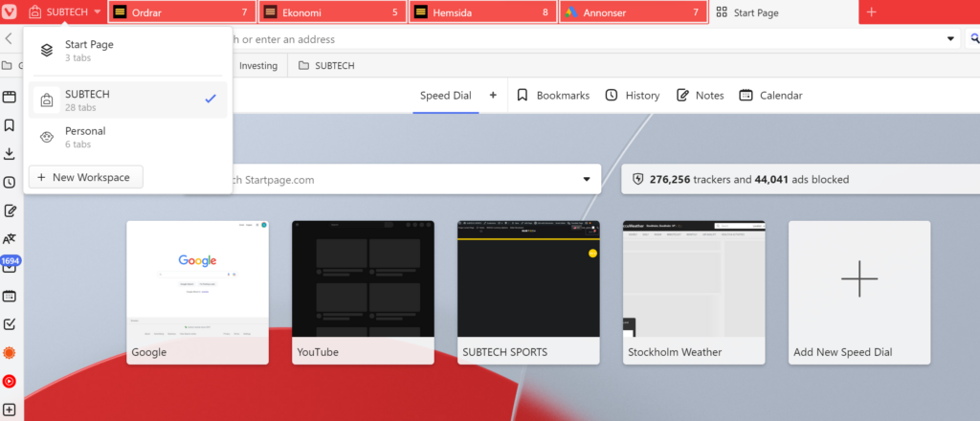
Task: Add a new Speed Dial group with plus
Action: pyautogui.click(x=493, y=95)
